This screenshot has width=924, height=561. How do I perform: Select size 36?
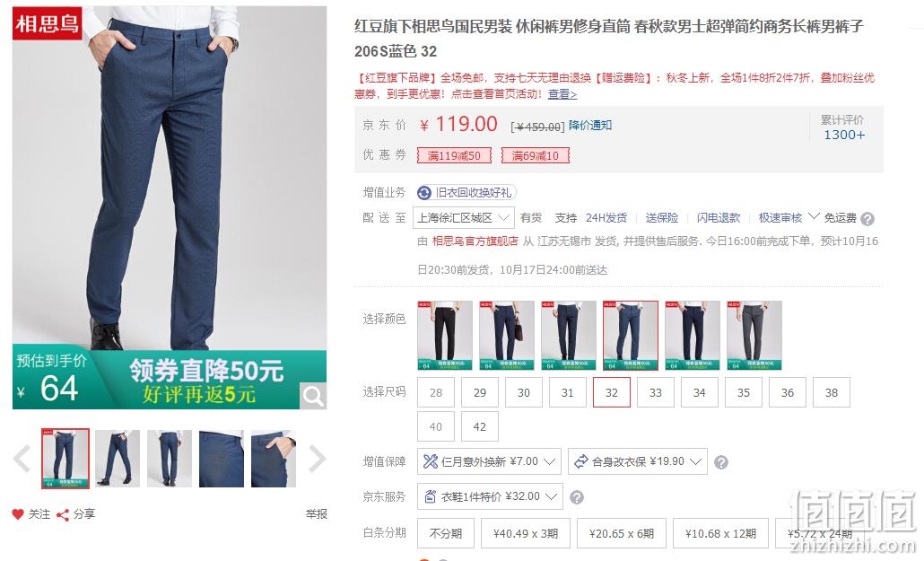(x=788, y=392)
